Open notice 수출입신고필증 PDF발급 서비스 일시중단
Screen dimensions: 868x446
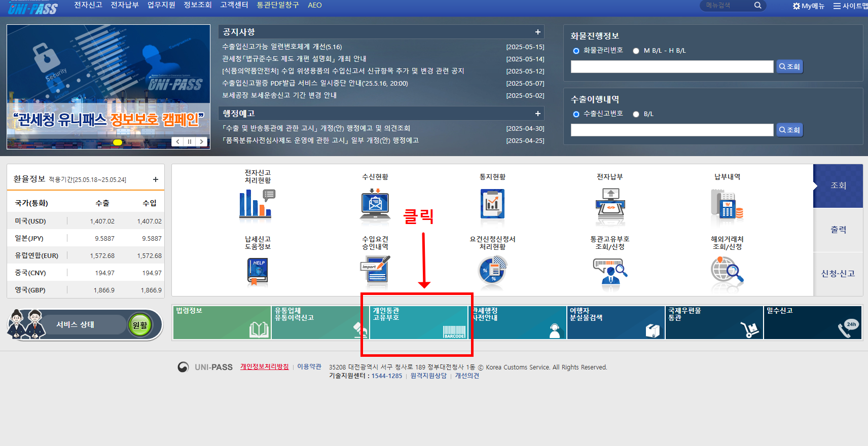[x=315, y=83]
